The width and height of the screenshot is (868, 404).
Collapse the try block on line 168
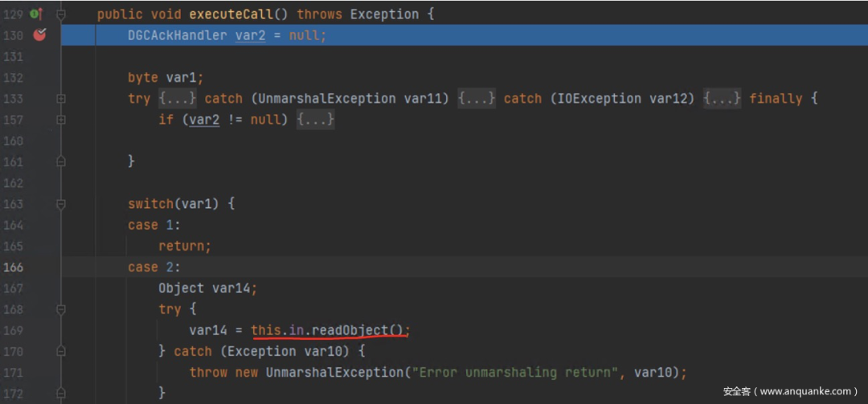click(x=61, y=309)
